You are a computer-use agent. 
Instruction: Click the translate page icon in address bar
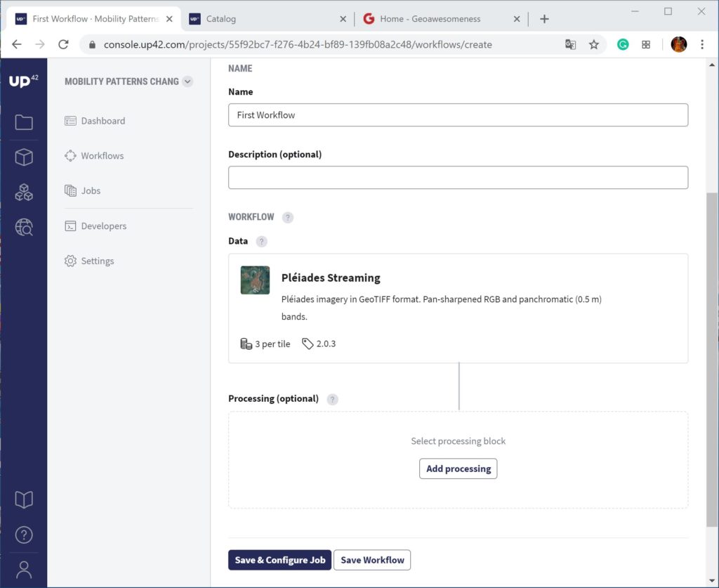pos(570,44)
